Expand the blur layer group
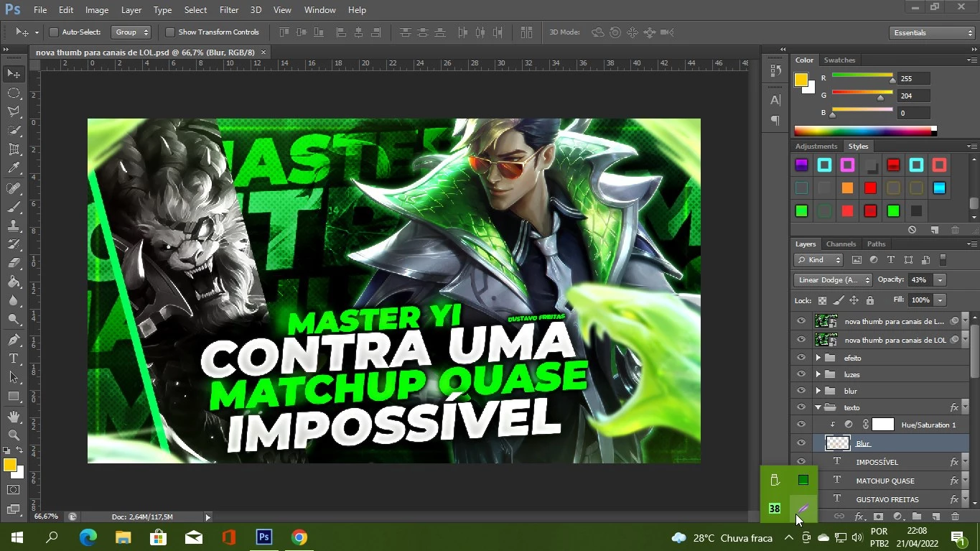This screenshot has height=551, width=980. coord(818,391)
